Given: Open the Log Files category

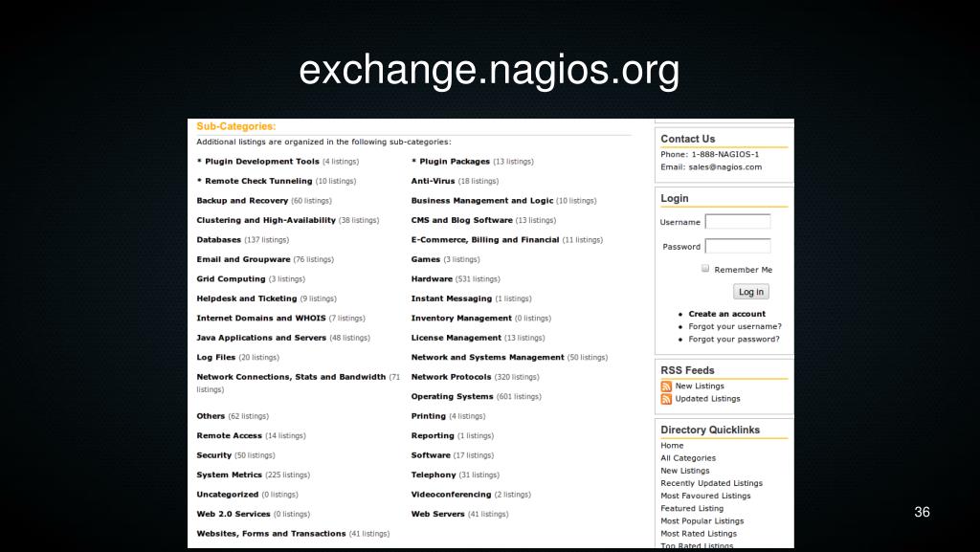Looking at the screenshot, I should click(x=215, y=357).
